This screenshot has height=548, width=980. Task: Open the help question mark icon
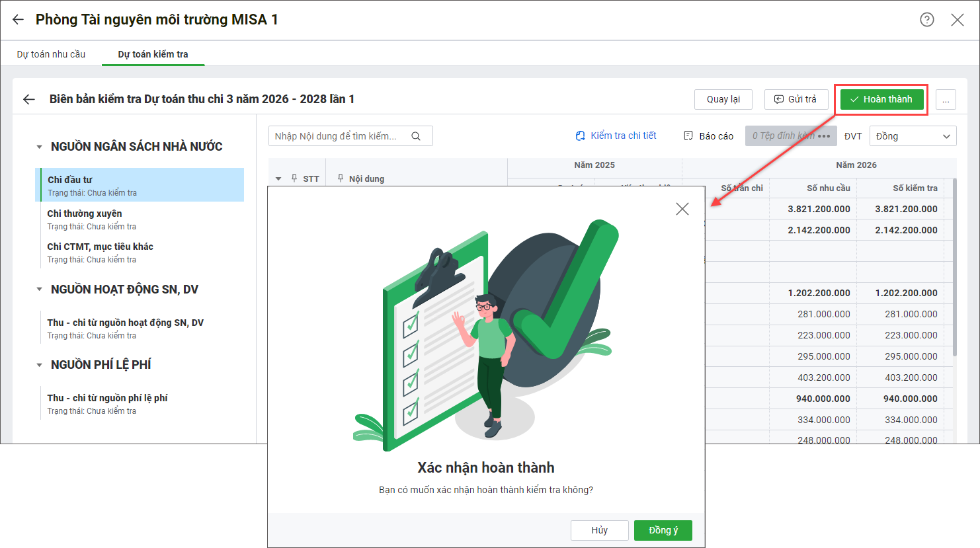click(927, 20)
